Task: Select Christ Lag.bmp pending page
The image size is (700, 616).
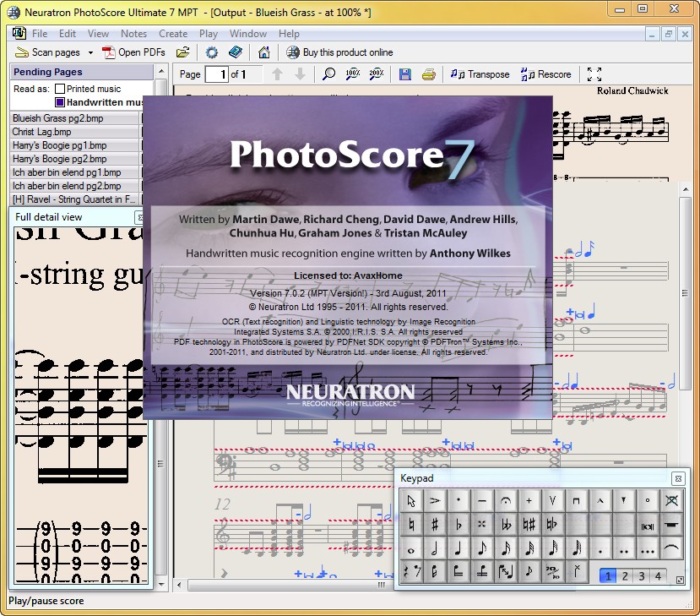Action: pyautogui.click(x=74, y=132)
